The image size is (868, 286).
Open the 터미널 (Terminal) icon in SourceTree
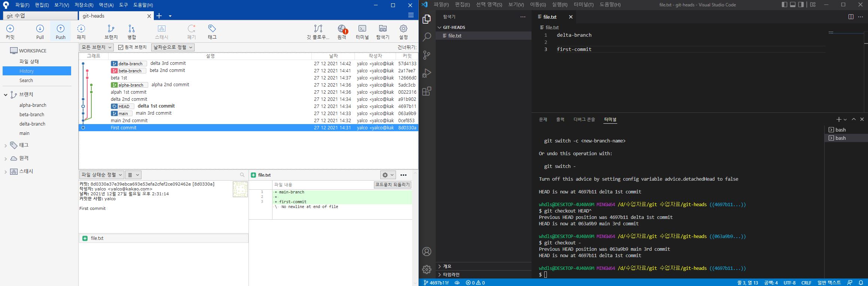point(362,32)
